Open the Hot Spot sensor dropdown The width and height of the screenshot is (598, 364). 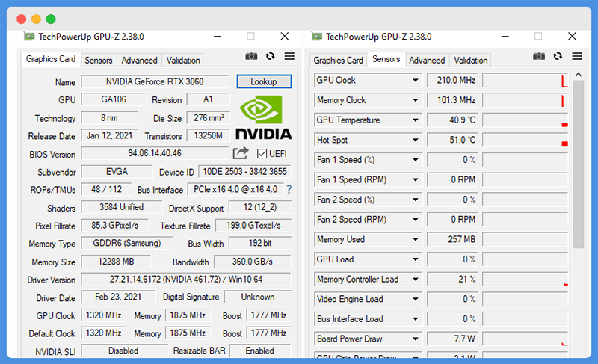[x=416, y=140]
